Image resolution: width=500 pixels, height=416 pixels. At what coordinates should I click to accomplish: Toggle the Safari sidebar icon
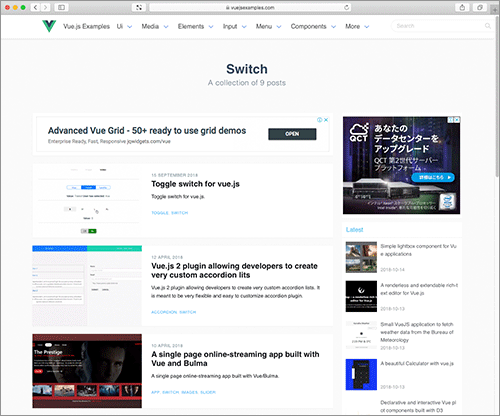[61, 7]
